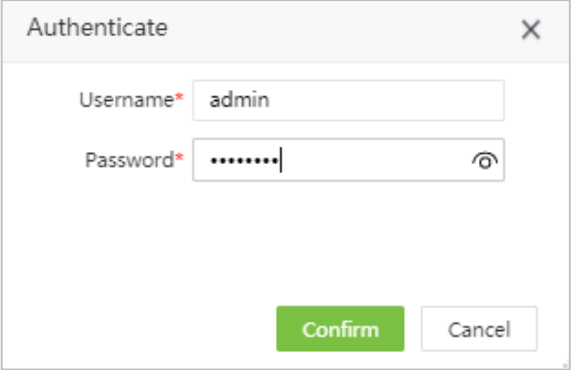
Task: Focus the Username input field
Action: click(x=348, y=101)
